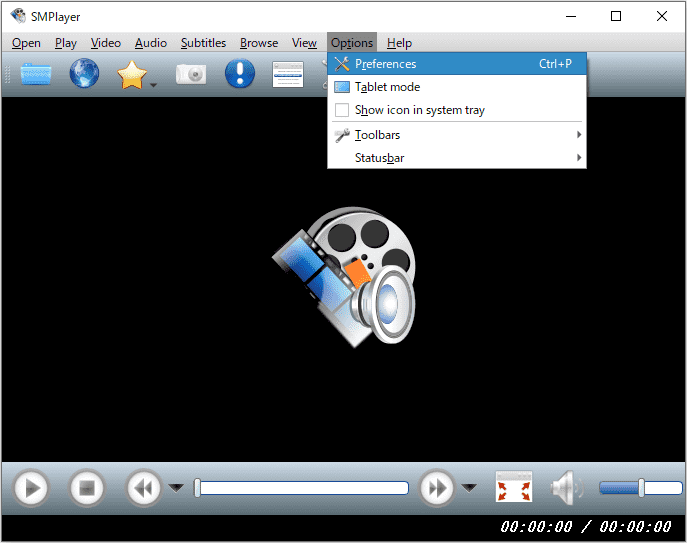The image size is (687, 543).
Task: Open the Favorites dropdown arrow
Action: point(154,86)
